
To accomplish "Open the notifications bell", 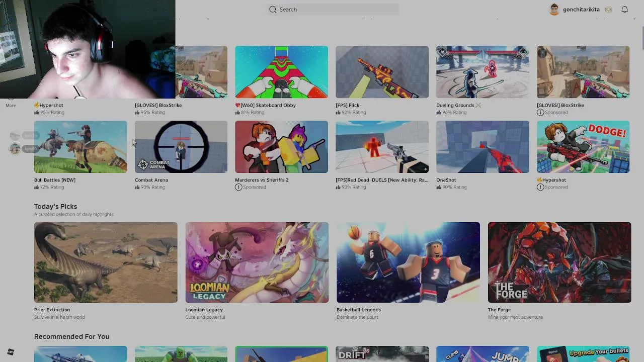I will [x=624, y=9].
